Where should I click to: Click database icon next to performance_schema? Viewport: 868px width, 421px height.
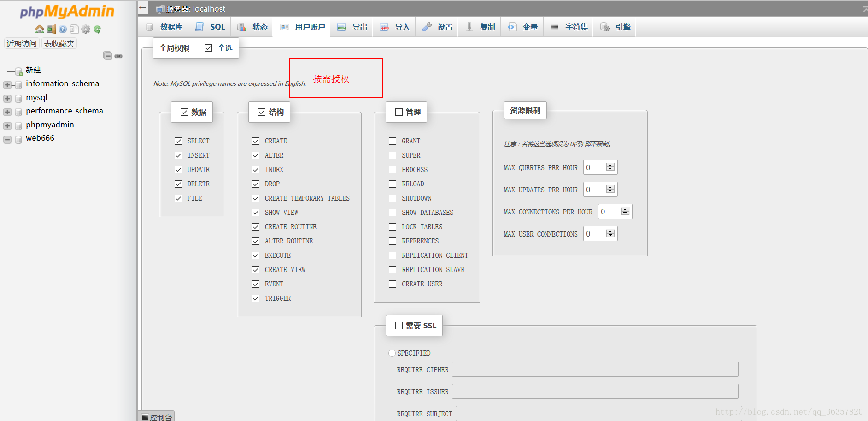pyautogui.click(x=18, y=112)
